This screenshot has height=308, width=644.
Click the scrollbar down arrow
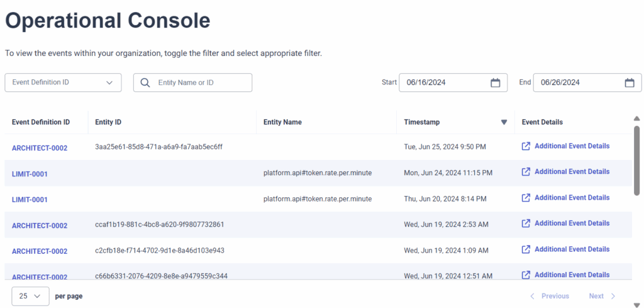tap(636, 304)
